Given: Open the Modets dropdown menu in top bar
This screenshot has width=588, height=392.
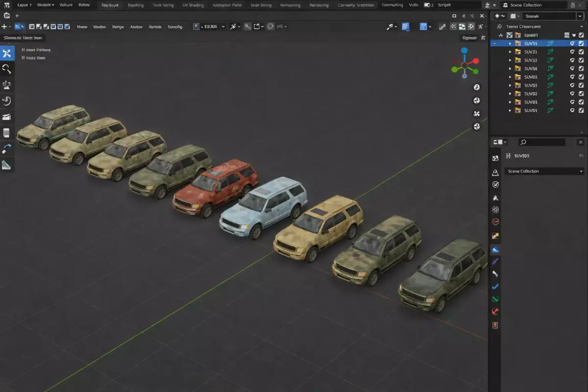Looking at the screenshot, I should (46, 4).
